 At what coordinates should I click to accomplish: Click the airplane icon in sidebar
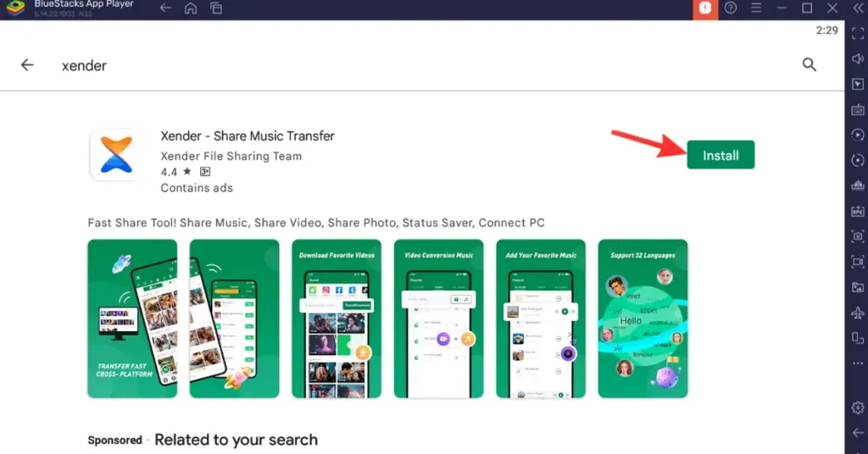click(x=858, y=313)
